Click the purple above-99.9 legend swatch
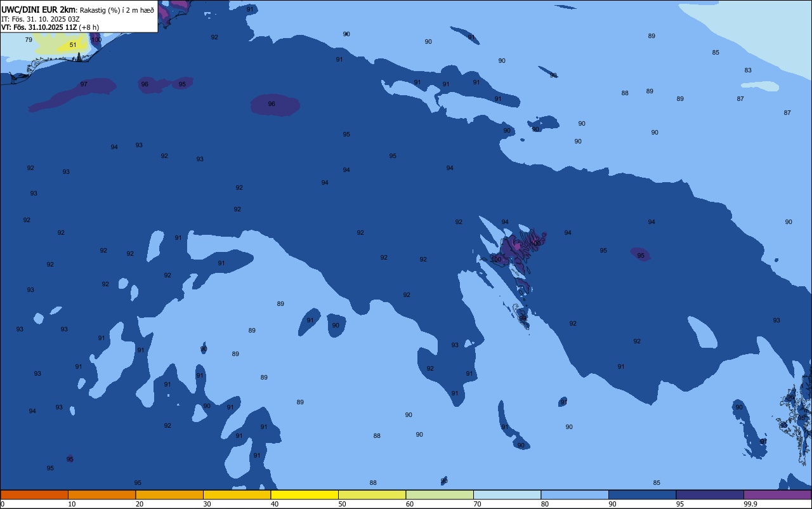The height and width of the screenshot is (509, 812). coord(777,494)
